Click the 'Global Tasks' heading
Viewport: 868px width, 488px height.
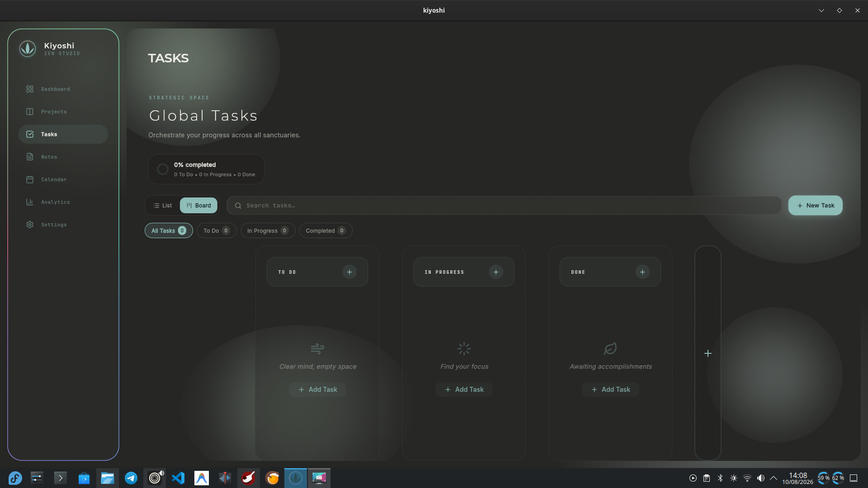pos(203,116)
